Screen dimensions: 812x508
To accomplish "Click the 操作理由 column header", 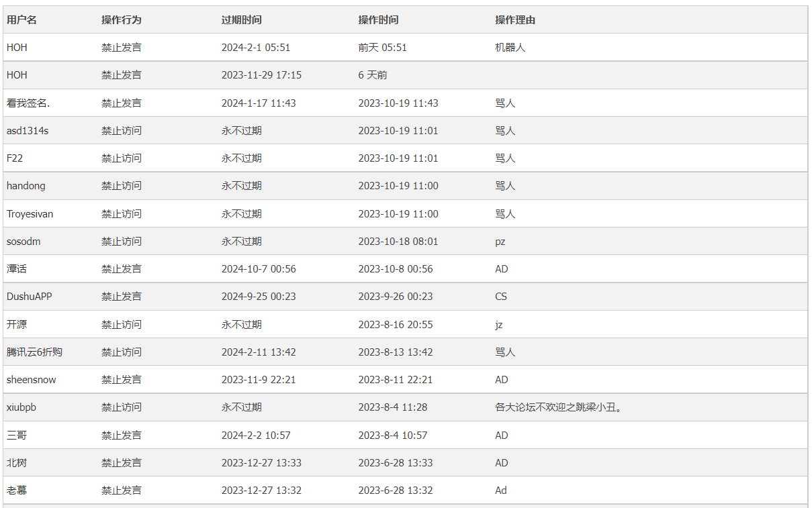I will click(515, 20).
